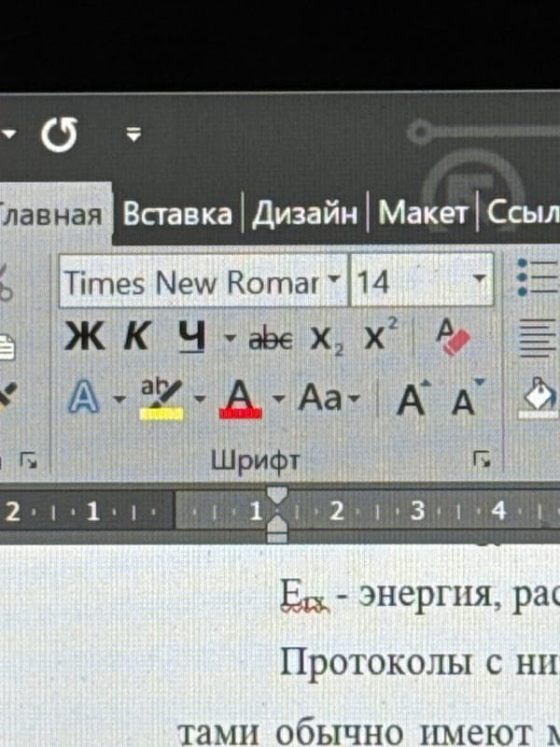Apply superscript X² formatting

(380, 334)
